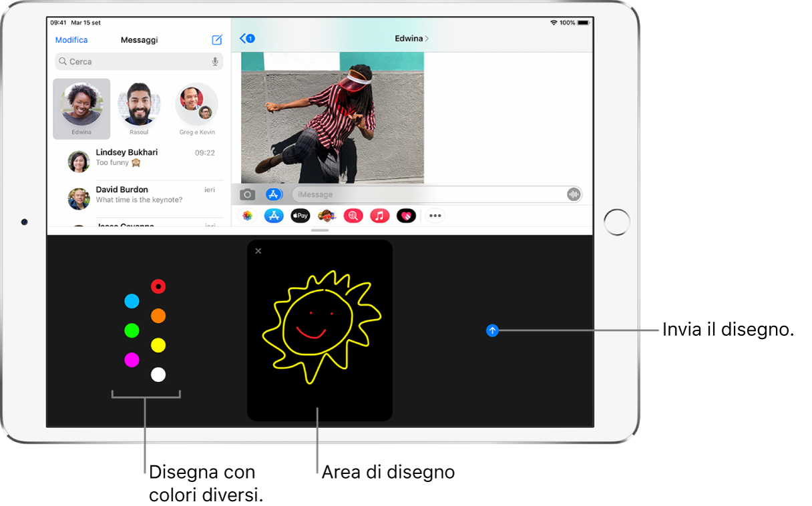Tap the Messaggi title
812x506 pixels.
140,40
